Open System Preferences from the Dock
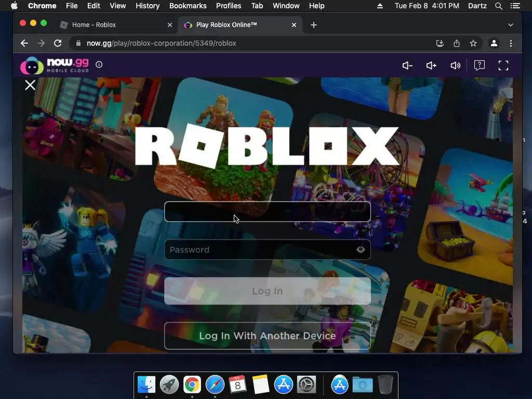 point(307,385)
